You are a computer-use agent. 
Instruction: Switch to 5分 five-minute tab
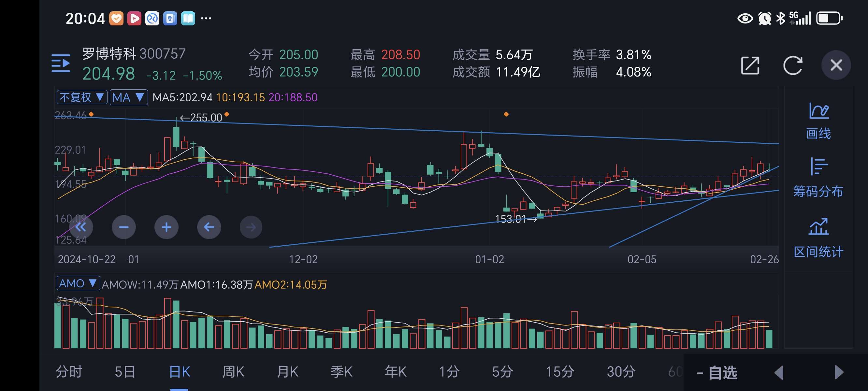[502, 372]
